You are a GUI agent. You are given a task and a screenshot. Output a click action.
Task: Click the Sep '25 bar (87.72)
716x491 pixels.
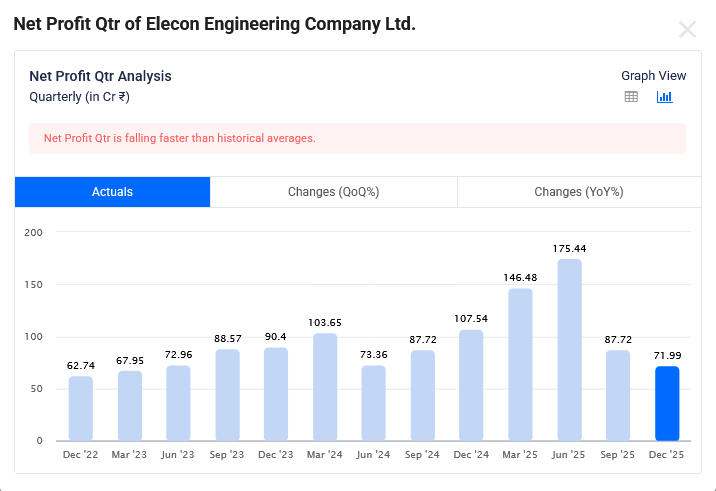pyautogui.click(x=618, y=395)
